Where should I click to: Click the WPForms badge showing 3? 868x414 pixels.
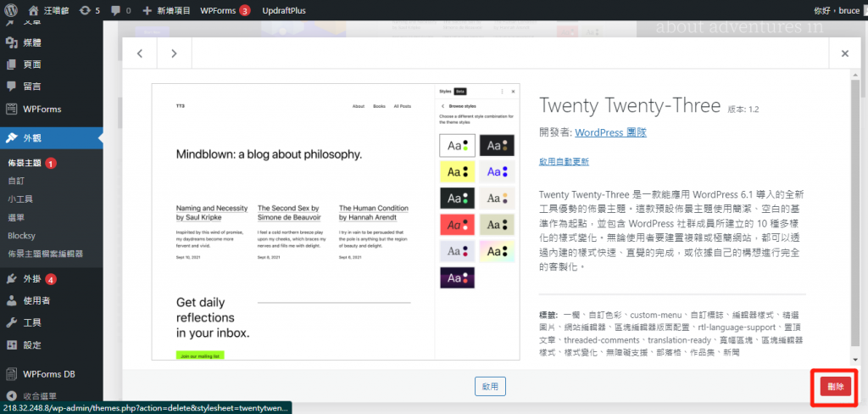245,10
